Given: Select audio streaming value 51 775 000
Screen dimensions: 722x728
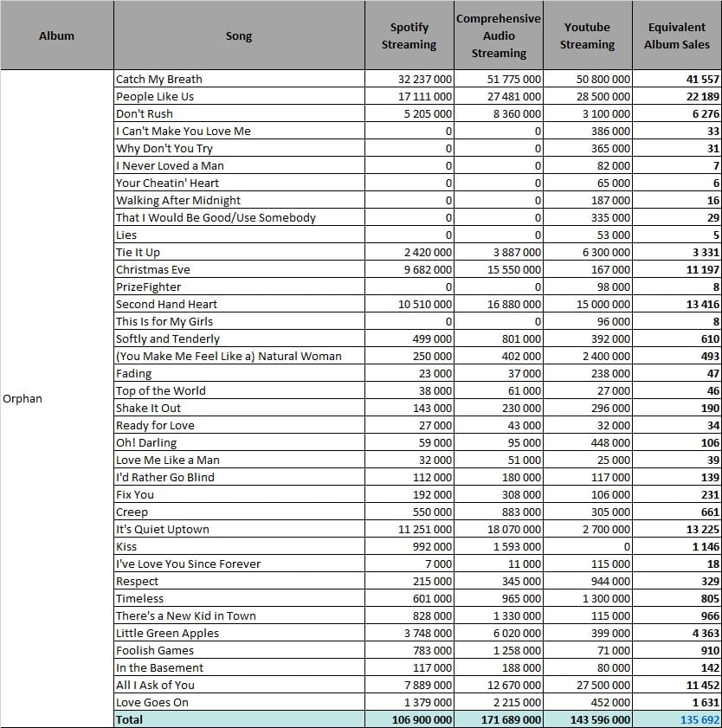Looking at the screenshot, I should point(499,80).
